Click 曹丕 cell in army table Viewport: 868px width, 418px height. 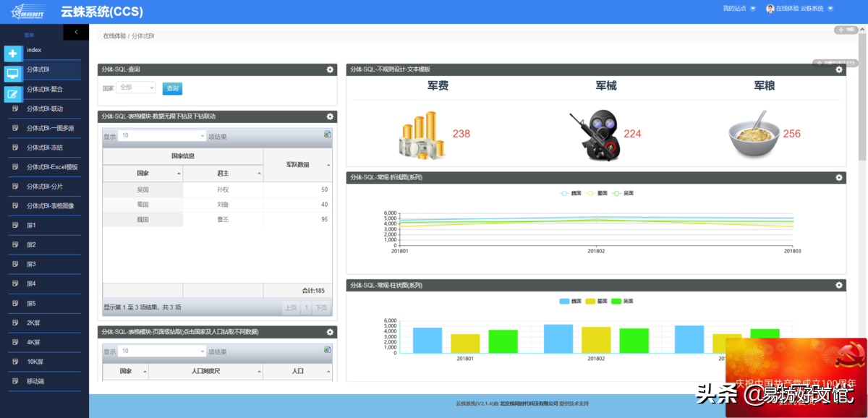[223, 219]
